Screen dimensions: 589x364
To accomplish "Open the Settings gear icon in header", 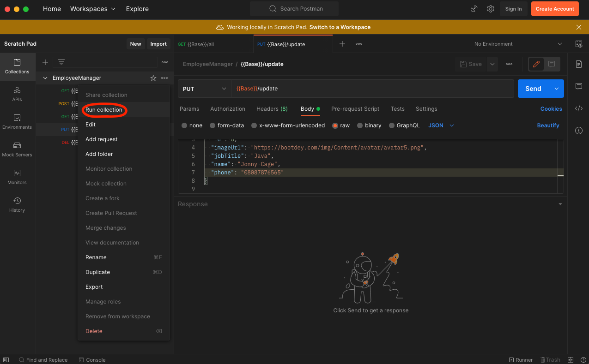I will pos(491,9).
